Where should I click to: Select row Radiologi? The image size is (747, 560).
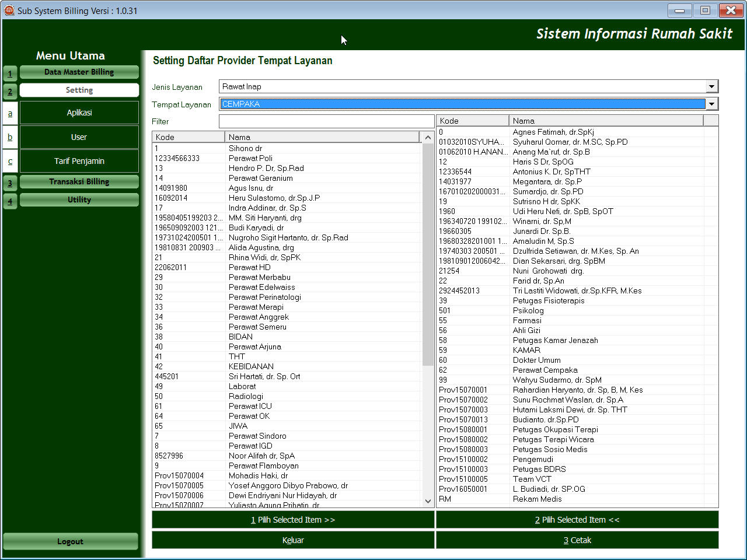(x=286, y=396)
